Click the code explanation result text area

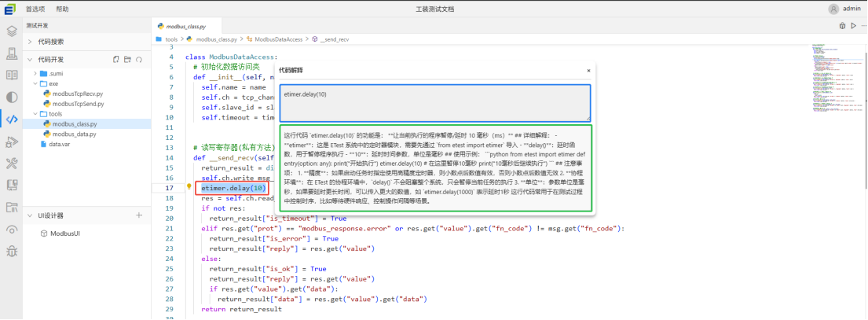(x=435, y=168)
